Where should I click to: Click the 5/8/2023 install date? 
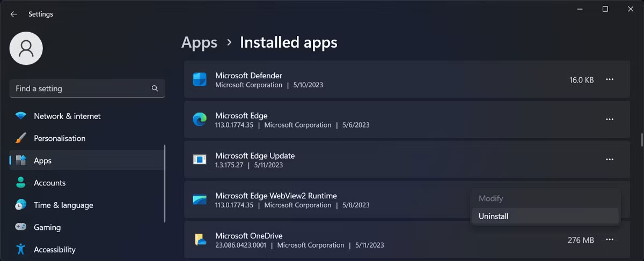coord(356,205)
